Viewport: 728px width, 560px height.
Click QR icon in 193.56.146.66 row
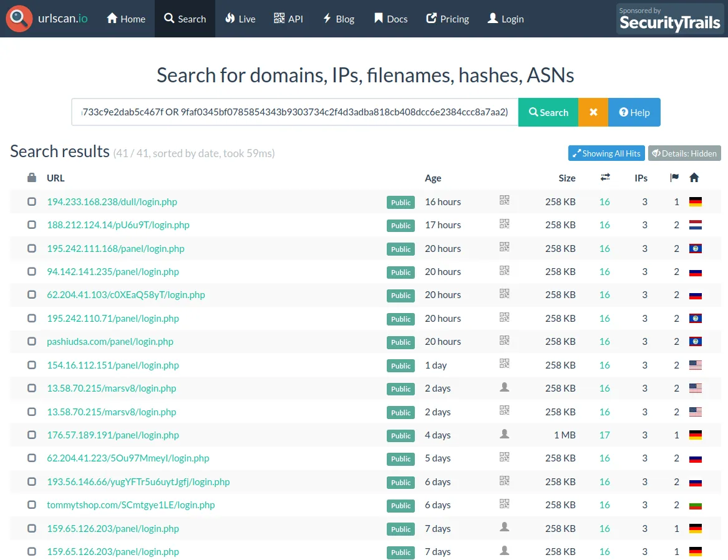(x=504, y=480)
